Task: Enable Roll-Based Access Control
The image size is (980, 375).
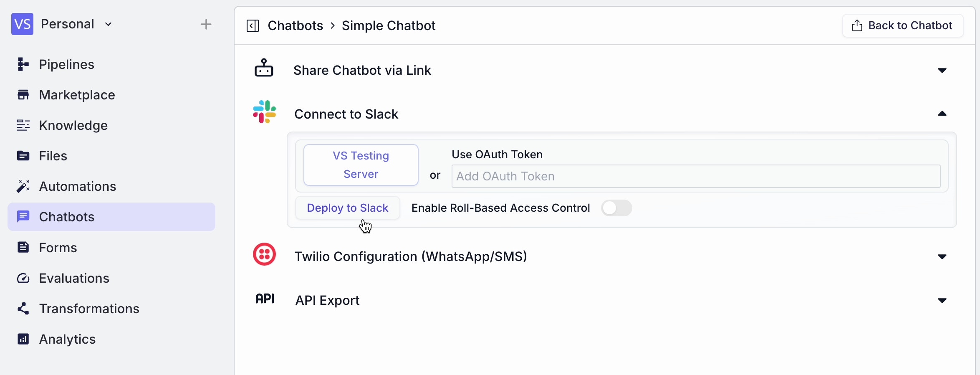Action: [x=617, y=208]
